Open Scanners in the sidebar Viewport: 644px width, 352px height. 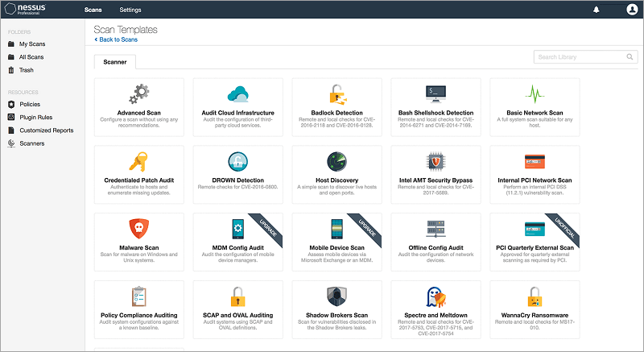coord(32,143)
